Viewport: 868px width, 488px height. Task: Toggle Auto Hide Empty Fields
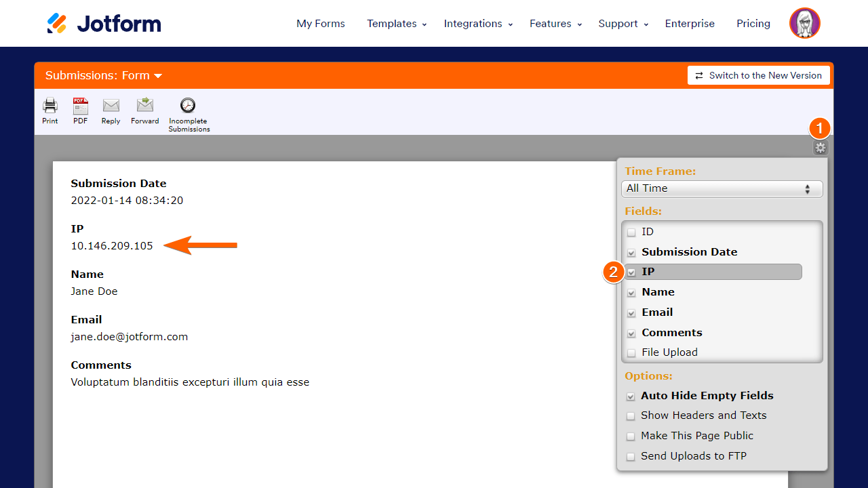[x=631, y=396]
